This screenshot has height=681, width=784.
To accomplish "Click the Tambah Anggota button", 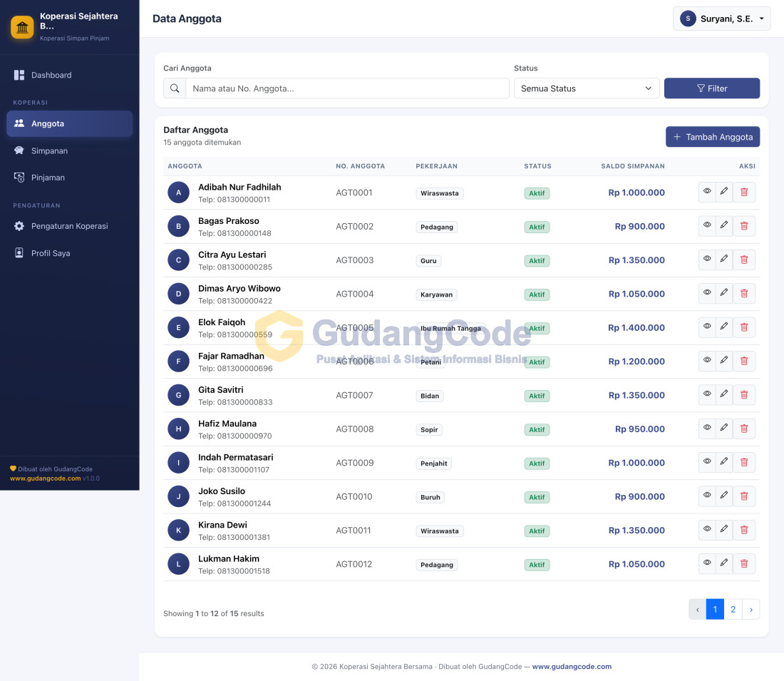I will coord(713,137).
